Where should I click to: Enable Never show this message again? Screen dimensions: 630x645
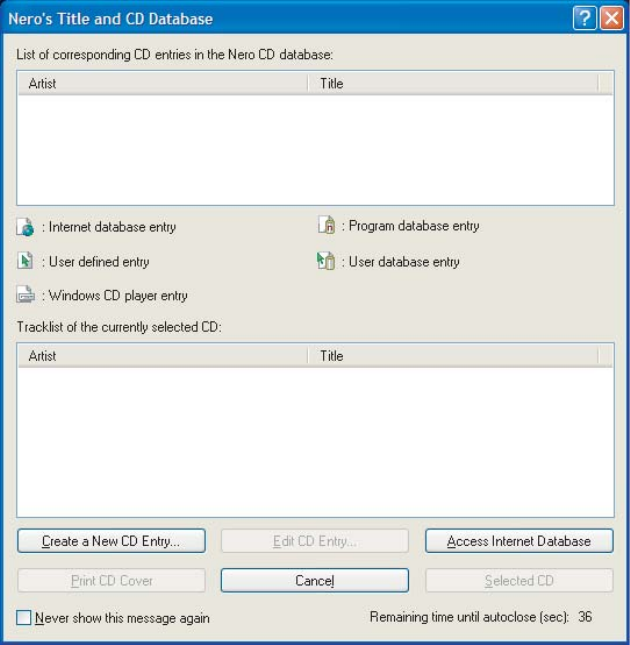click(x=24, y=617)
